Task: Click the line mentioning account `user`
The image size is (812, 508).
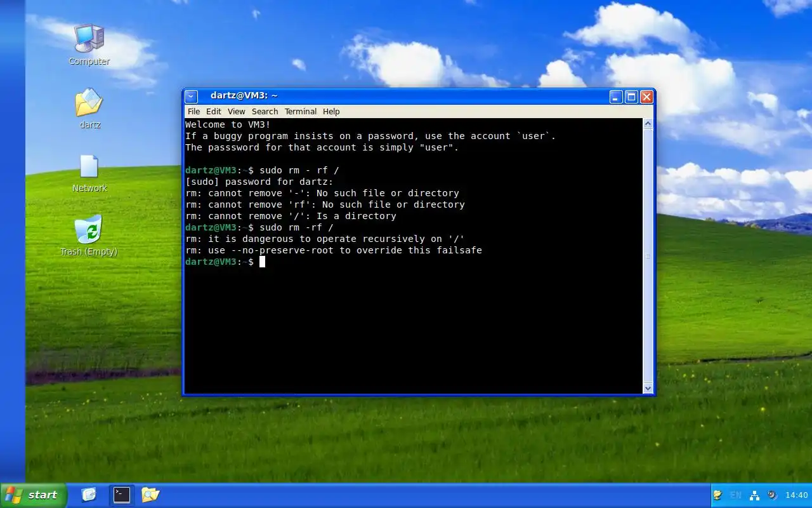Action: 370,136
